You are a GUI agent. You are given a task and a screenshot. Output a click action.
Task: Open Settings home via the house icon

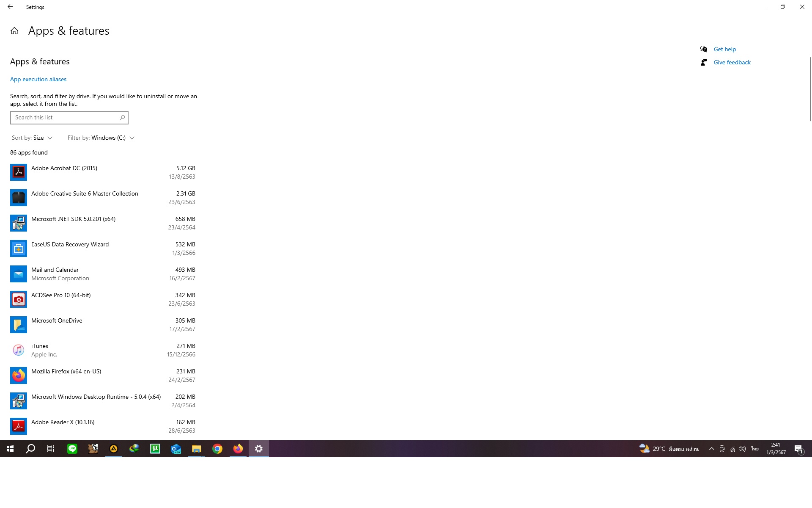click(14, 31)
